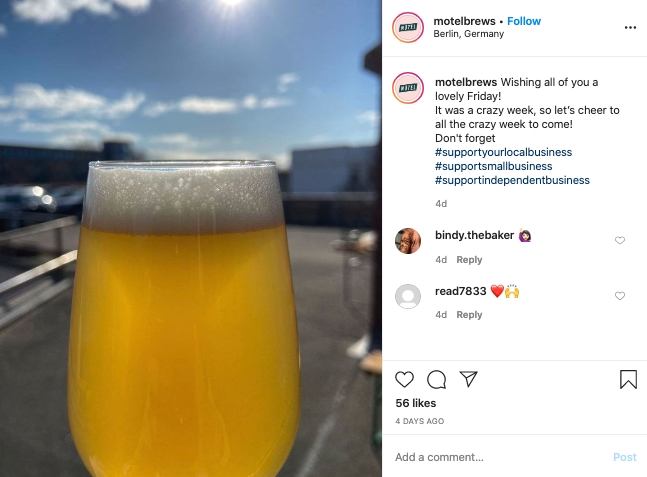Open the #supportsmallbusiness hashtag

tap(494, 166)
